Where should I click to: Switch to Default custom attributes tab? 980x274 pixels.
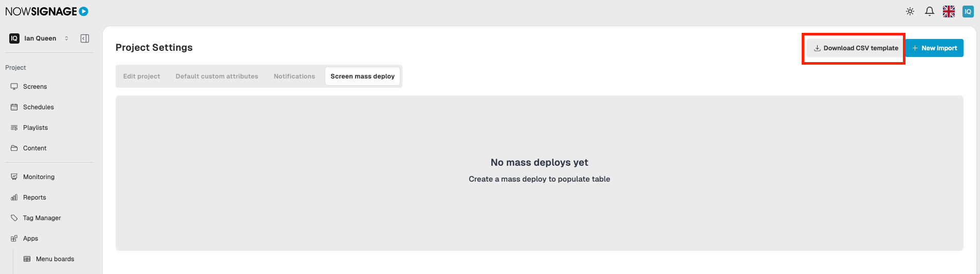217,76
